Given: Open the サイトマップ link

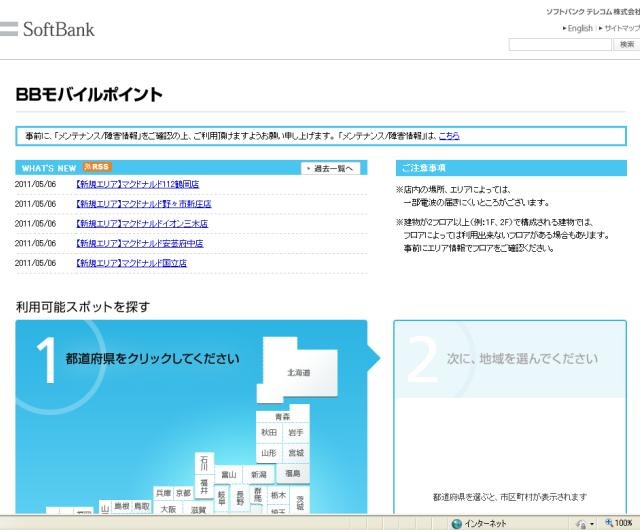Looking at the screenshot, I should pos(621,28).
